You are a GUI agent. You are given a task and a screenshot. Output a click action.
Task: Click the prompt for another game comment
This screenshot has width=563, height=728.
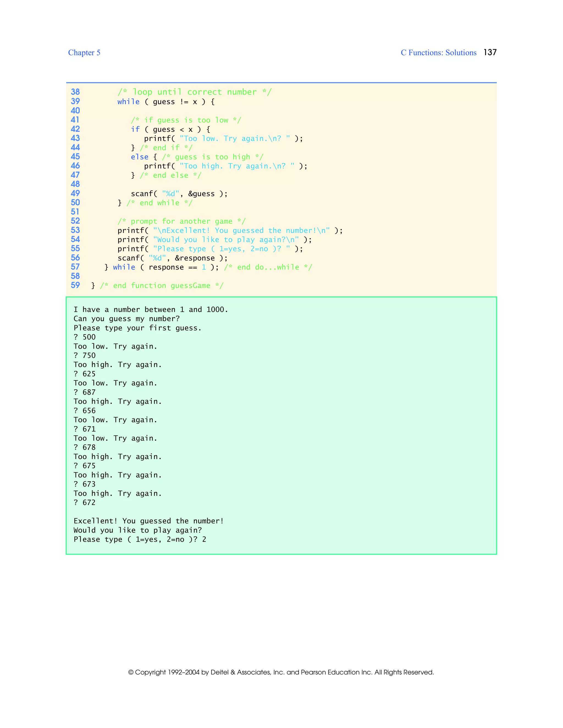tap(181, 221)
